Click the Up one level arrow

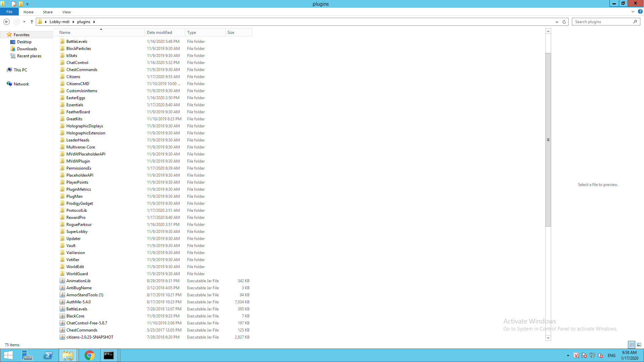(x=32, y=22)
